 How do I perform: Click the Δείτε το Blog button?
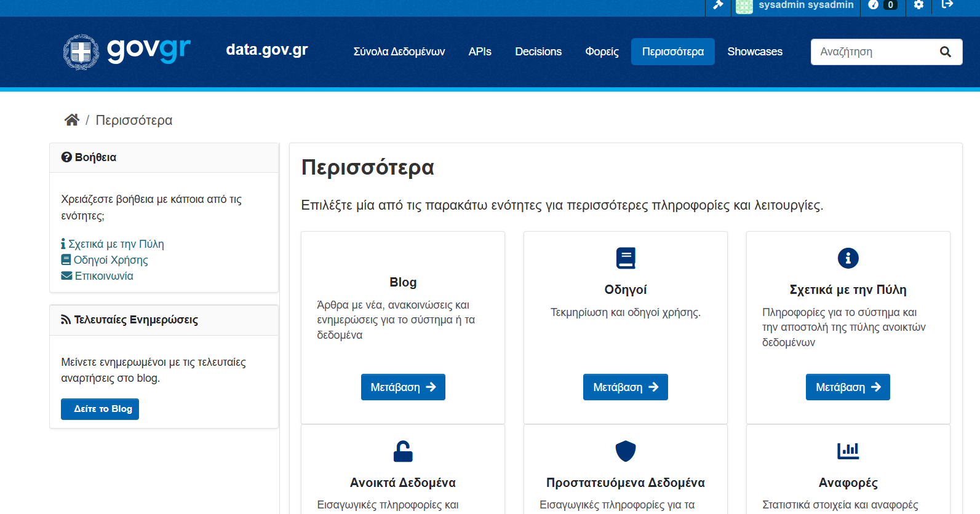(100, 409)
